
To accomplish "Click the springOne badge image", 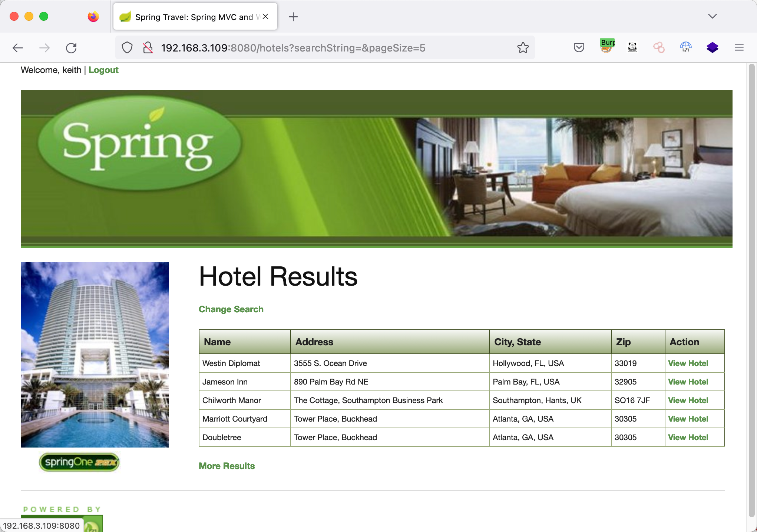I will [x=79, y=462].
